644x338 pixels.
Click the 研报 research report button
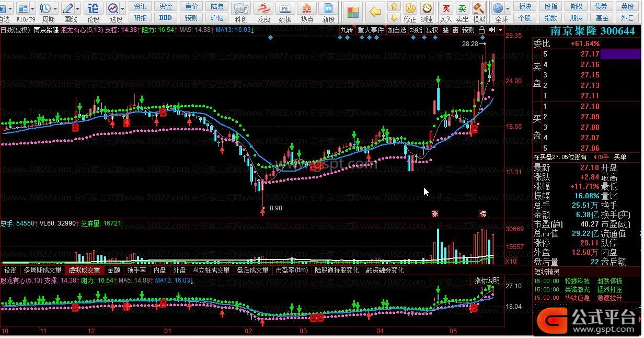coord(140,17)
